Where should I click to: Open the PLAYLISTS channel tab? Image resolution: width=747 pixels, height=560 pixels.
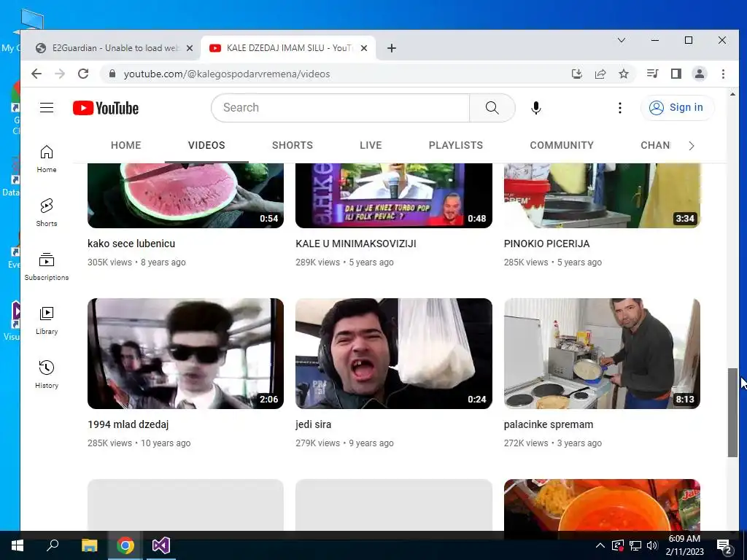coord(455,145)
